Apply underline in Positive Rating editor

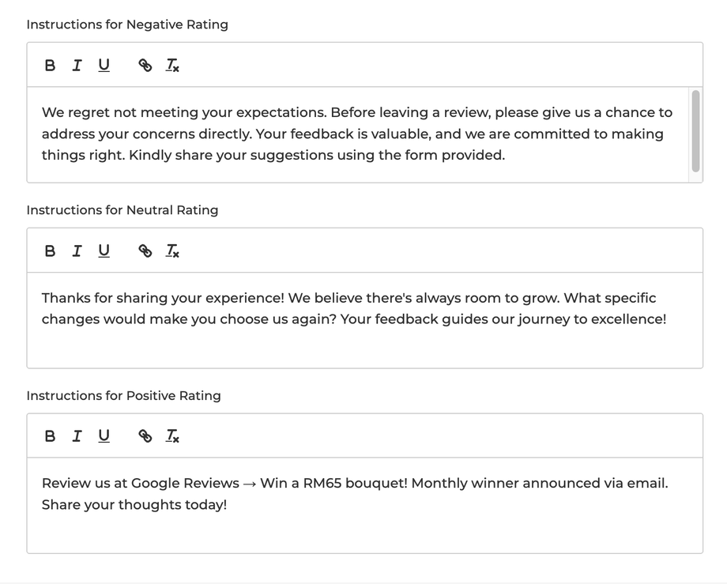pos(104,436)
